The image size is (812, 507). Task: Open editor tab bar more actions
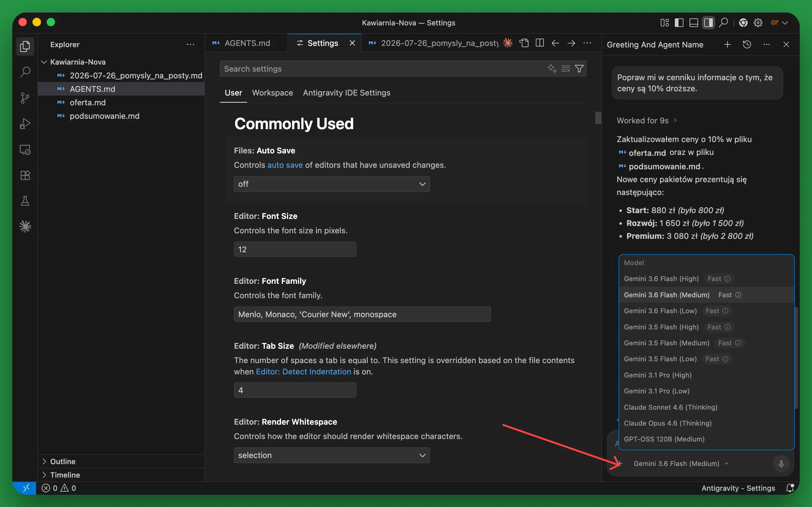point(587,43)
